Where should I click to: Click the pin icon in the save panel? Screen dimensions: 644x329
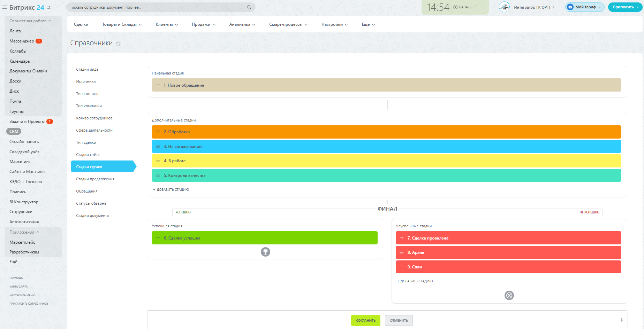click(621, 320)
